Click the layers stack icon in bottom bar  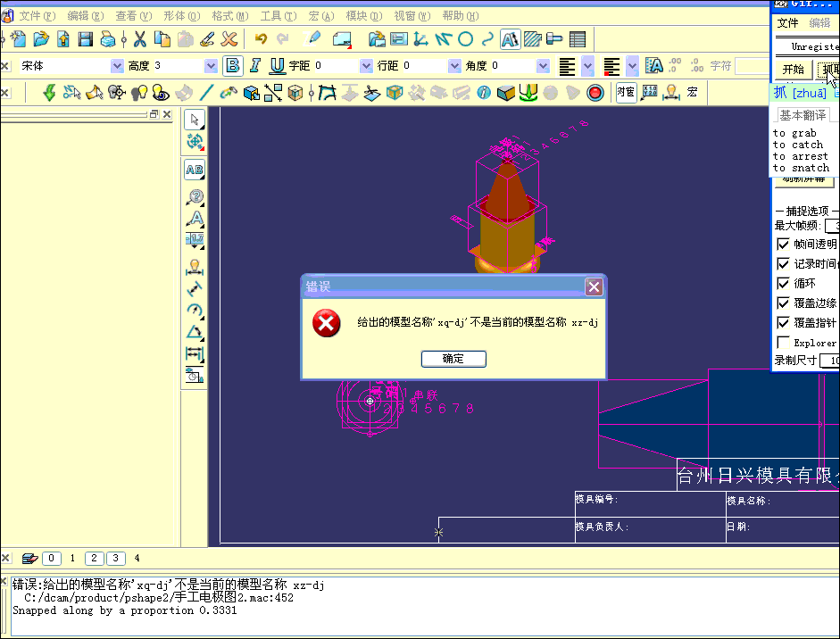(x=30, y=558)
